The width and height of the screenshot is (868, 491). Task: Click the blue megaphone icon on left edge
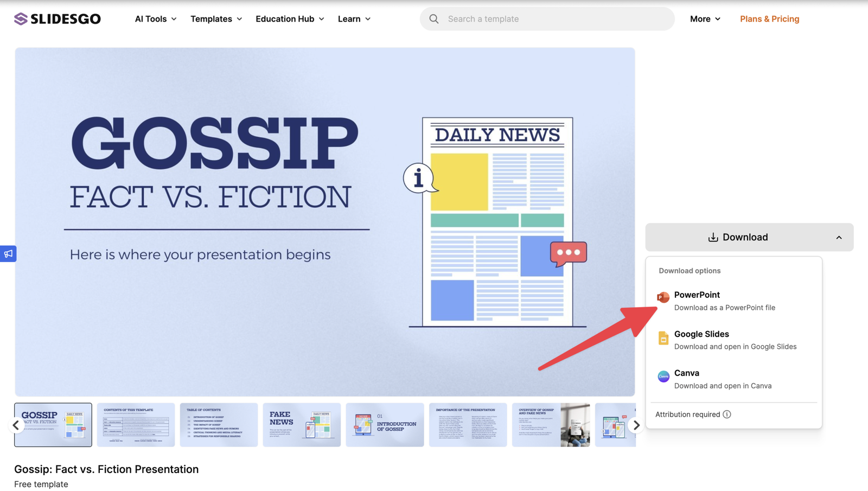click(8, 254)
